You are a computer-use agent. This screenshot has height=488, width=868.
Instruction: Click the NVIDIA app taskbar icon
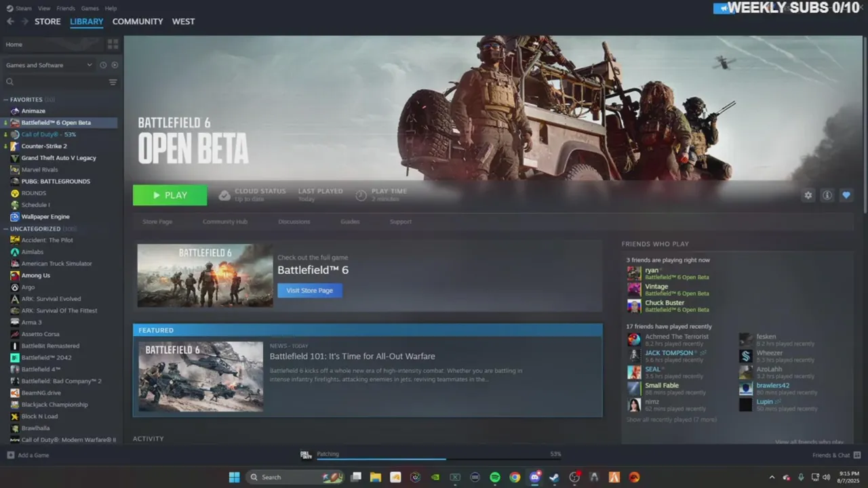435,477
